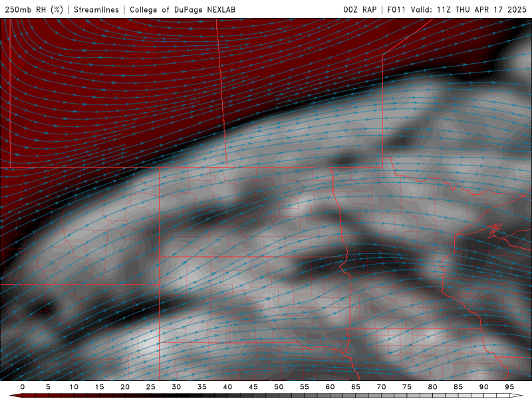Click the "85" humidity scale label
Image resolution: width=532 pixels, height=399 pixels.
(x=458, y=387)
